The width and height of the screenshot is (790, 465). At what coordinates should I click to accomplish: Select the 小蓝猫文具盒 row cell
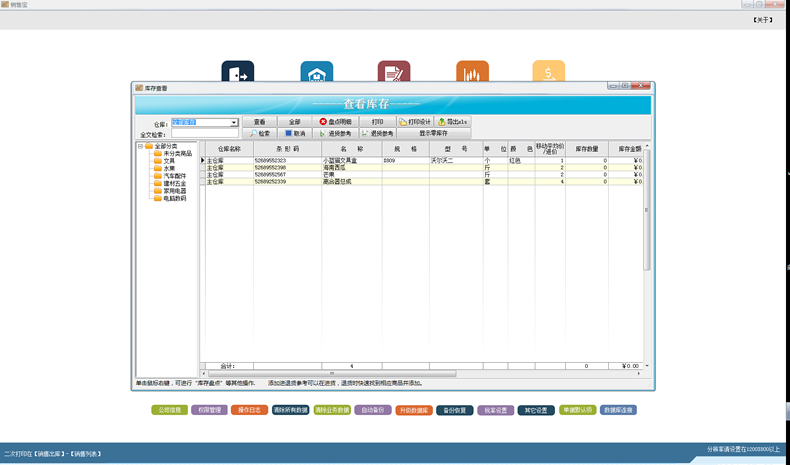point(352,161)
